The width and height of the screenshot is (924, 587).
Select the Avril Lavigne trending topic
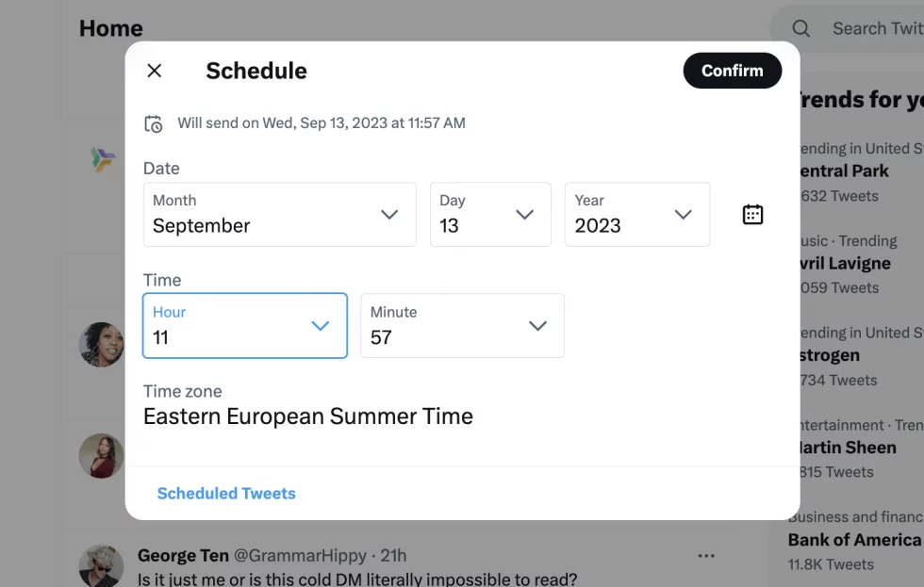tap(854, 264)
